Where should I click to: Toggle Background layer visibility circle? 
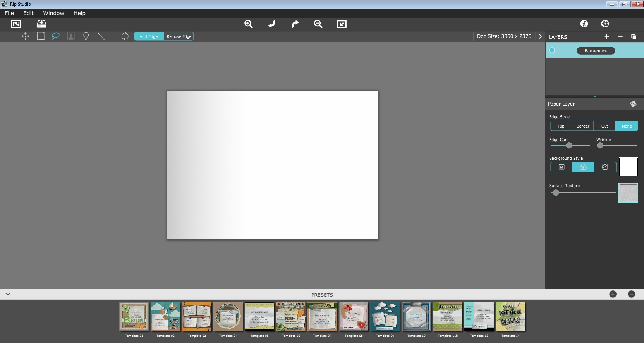552,50
